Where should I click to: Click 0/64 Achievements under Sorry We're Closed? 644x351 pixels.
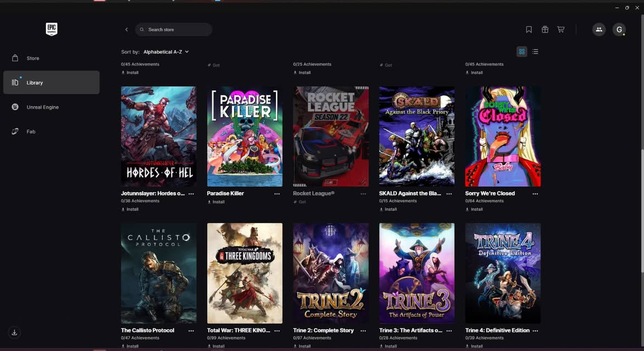[x=484, y=201]
